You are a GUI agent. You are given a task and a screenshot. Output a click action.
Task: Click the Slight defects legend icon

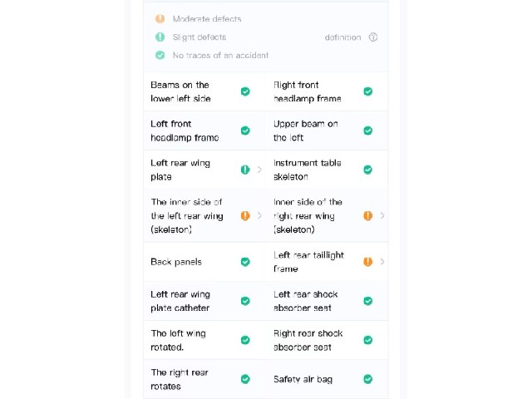click(160, 37)
